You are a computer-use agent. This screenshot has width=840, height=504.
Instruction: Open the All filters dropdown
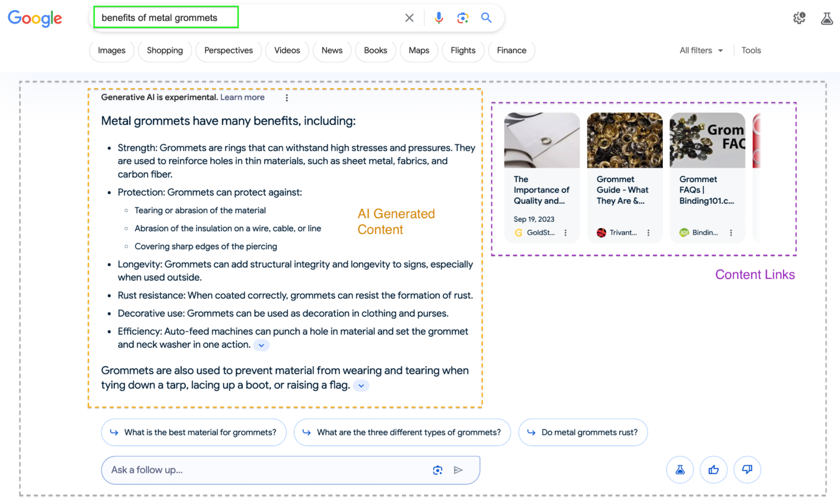[x=701, y=50]
